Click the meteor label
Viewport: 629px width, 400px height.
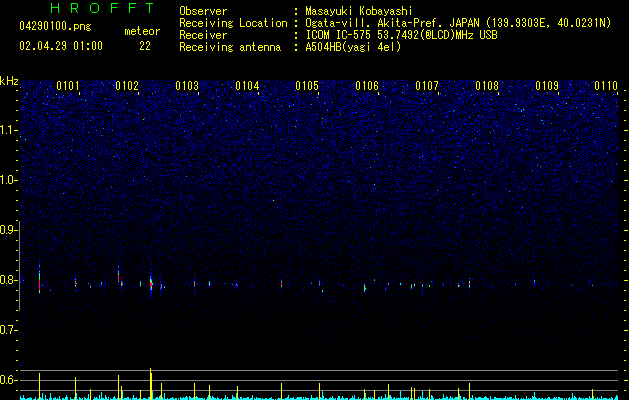click(x=142, y=31)
